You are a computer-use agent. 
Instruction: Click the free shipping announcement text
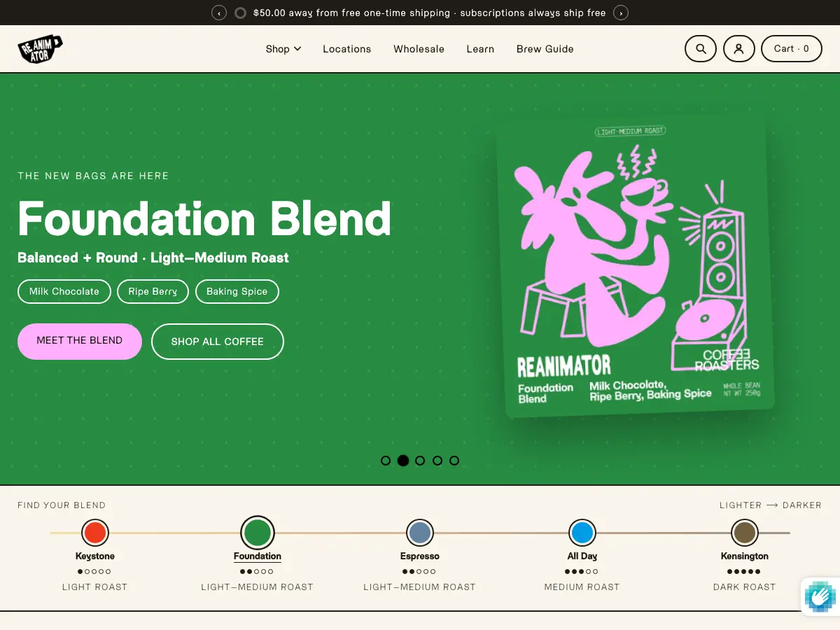tap(429, 13)
